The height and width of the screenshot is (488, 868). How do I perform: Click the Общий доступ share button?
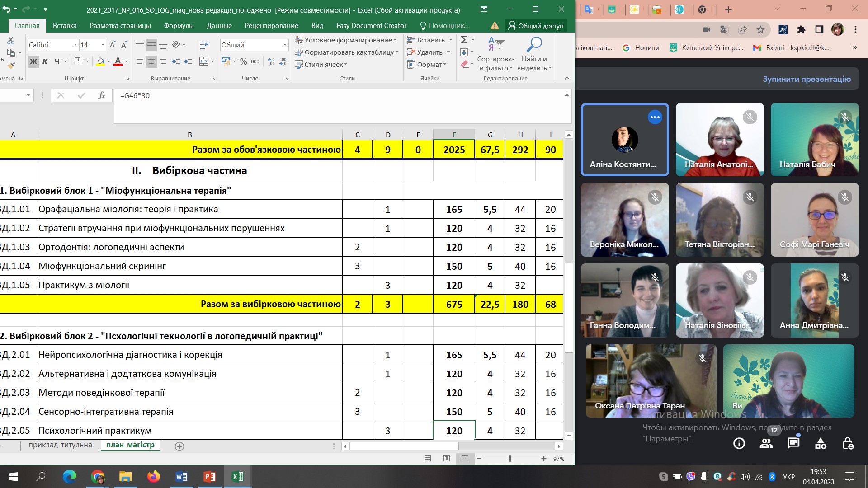point(536,26)
